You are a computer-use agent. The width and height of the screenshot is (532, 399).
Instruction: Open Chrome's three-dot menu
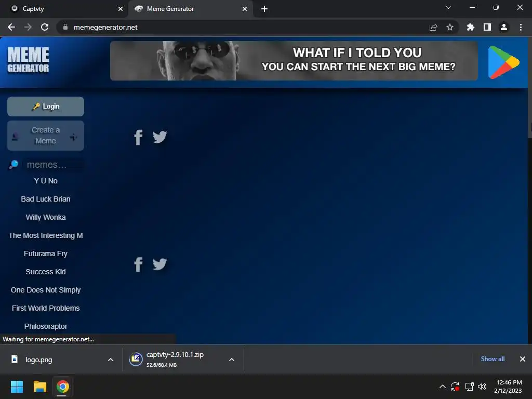click(x=521, y=27)
